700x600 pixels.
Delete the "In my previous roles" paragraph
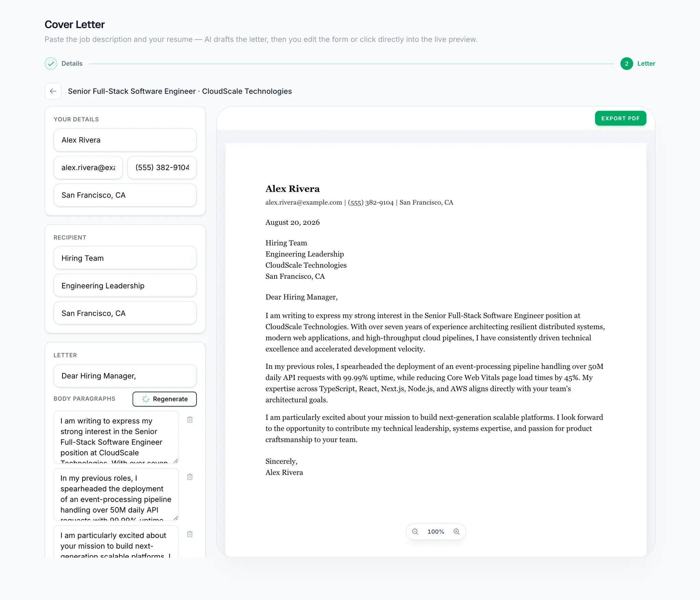tap(190, 477)
